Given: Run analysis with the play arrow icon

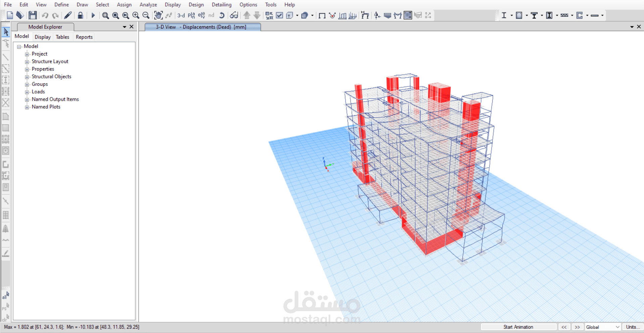Looking at the screenshot, I should click(x=93, y=15).
